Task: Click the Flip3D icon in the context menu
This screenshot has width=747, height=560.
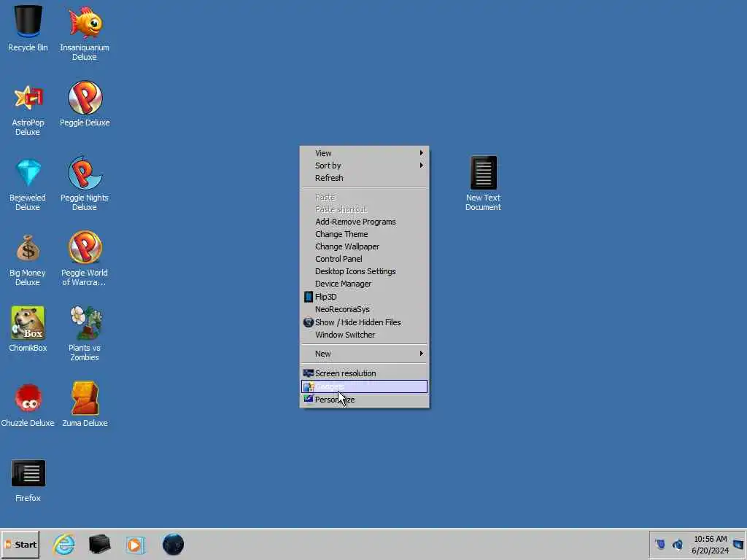Action: [309, 297]
